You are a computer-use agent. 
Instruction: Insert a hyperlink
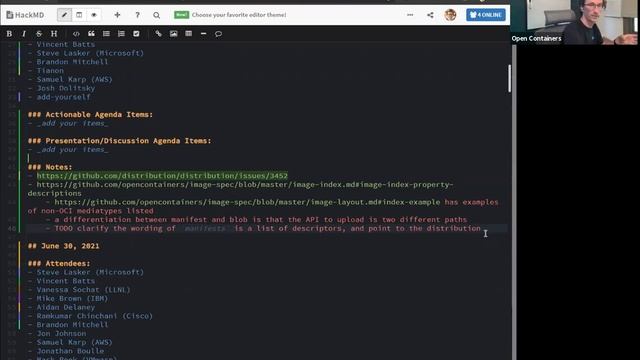click(158, 34)
